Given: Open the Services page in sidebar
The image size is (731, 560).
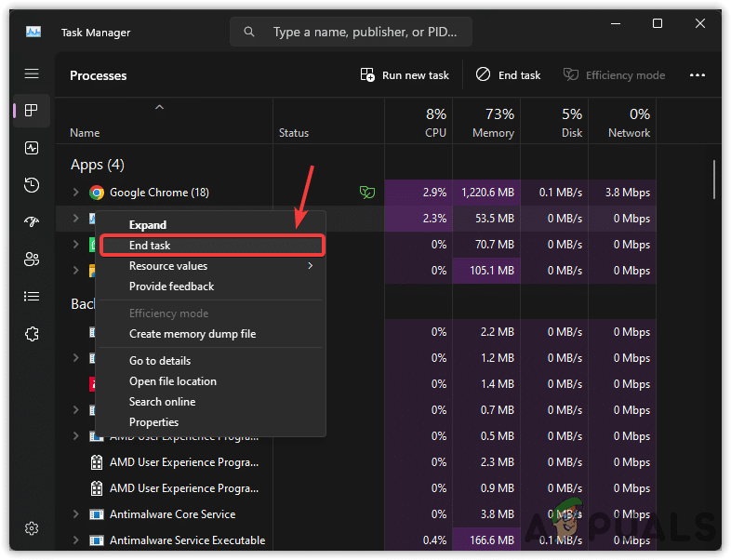Looking at the screenshot, I should (32, 332).
